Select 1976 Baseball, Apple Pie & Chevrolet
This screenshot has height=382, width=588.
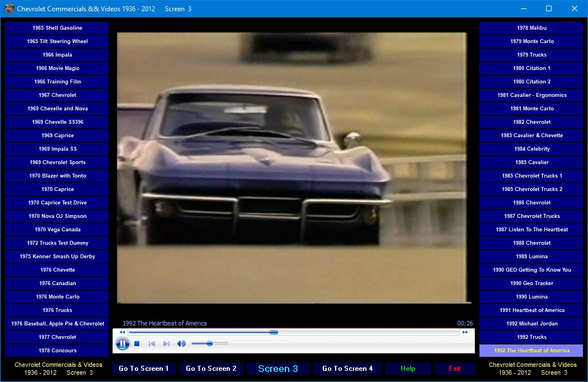(x=58, y=324)
